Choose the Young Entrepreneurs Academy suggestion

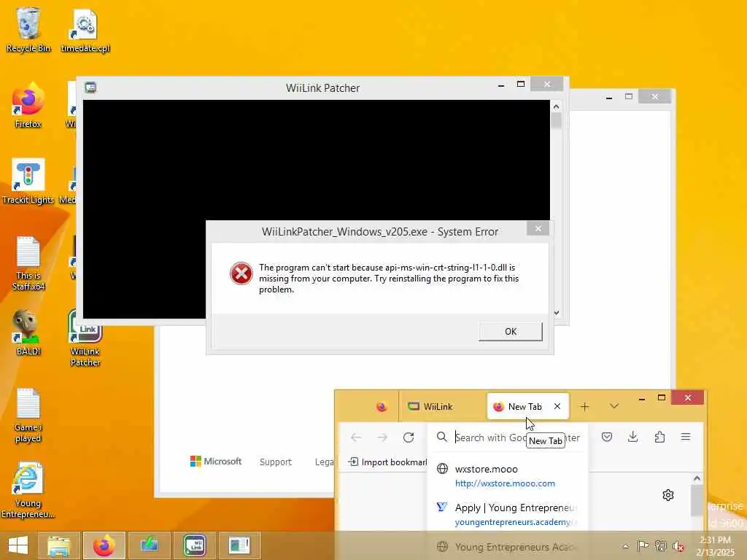tap(508, 547)
